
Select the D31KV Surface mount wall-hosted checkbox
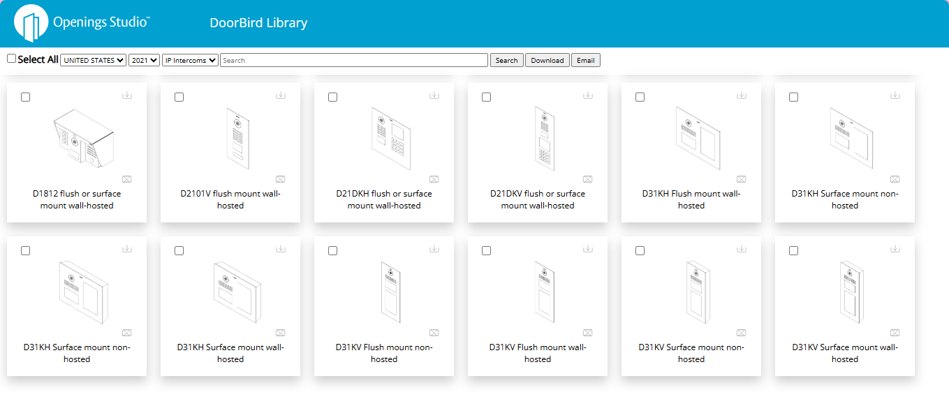[794, 251]
